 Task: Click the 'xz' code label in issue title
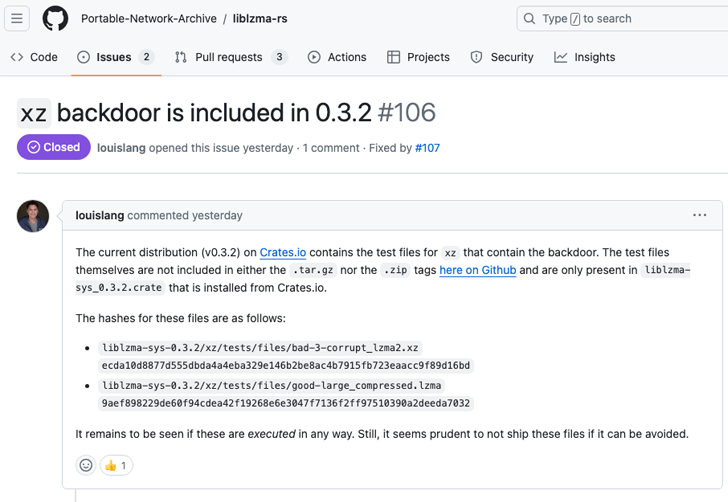pos(34,113)
